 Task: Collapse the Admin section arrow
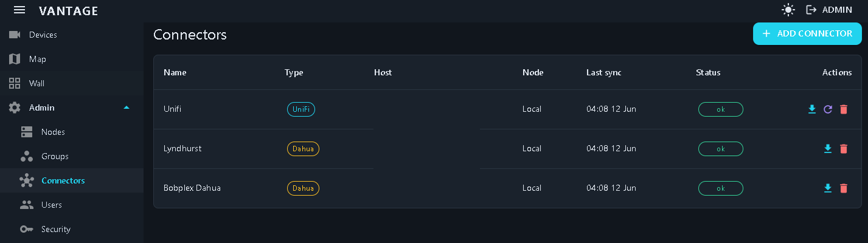pyautogui.click(x=127, y=108)
